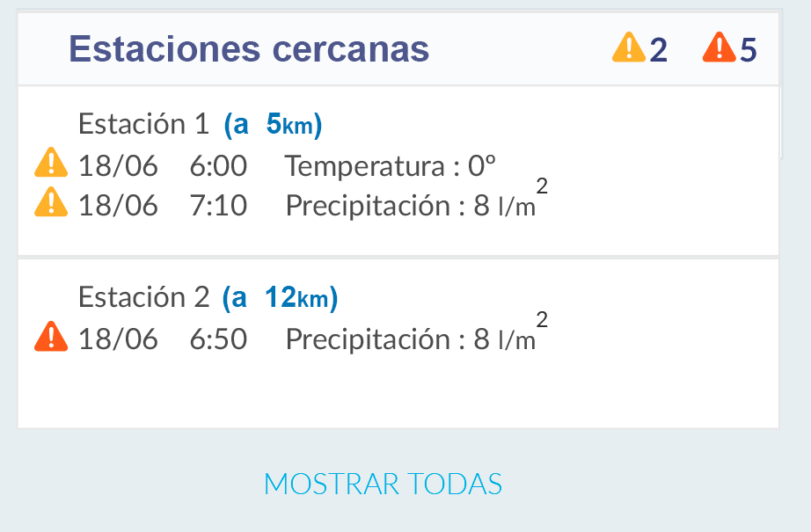Screen dimensions: 811x532
Task: Click the red alert icon in the header
Action: tap(720, 48)
